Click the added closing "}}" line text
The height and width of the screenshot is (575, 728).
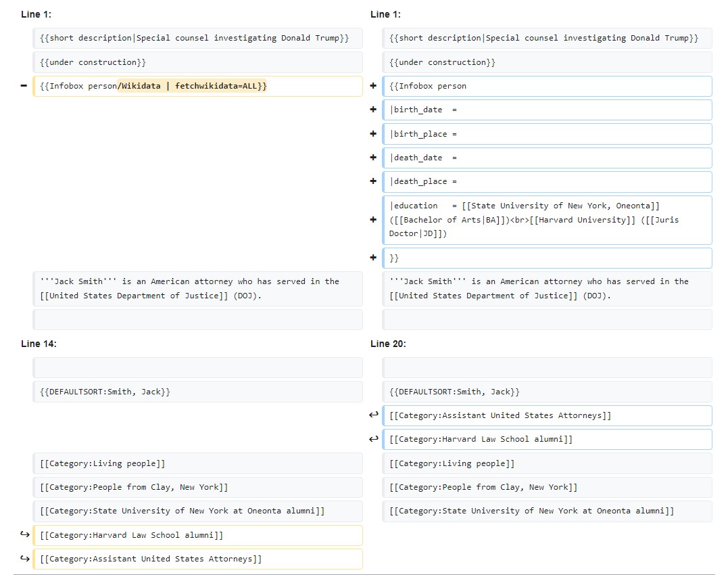[x=394, y=258]
